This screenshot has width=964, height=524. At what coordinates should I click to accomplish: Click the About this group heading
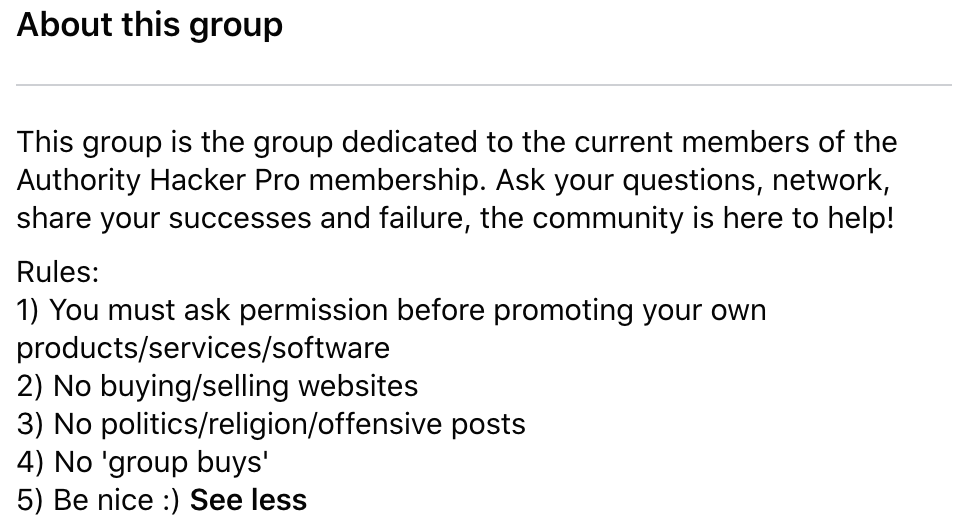[x=150, y=25]
